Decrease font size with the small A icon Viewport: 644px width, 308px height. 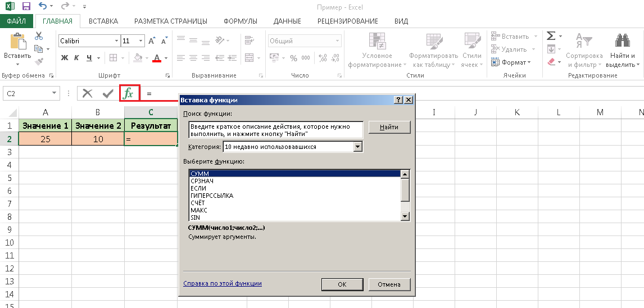tap(164, 41)
